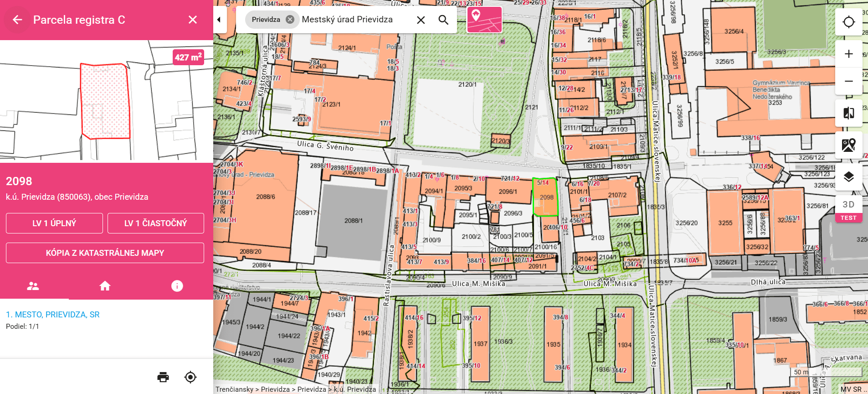Zoom in on the map
868x394 pixels.
pos(848,54)
